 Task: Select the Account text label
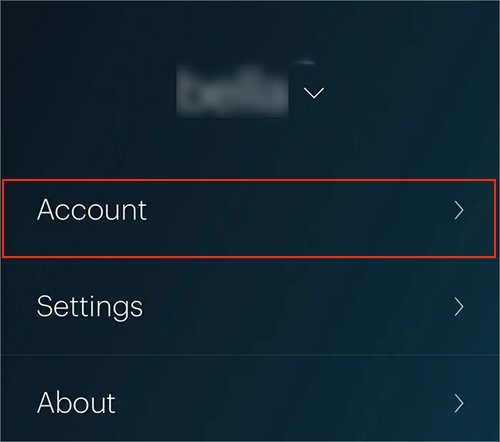point(92,210)
